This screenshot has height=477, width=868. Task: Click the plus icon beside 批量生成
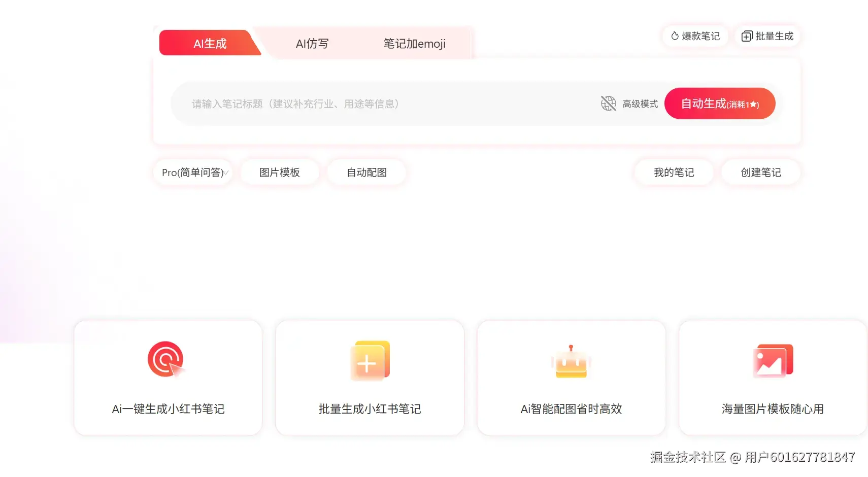click(747, 36)
